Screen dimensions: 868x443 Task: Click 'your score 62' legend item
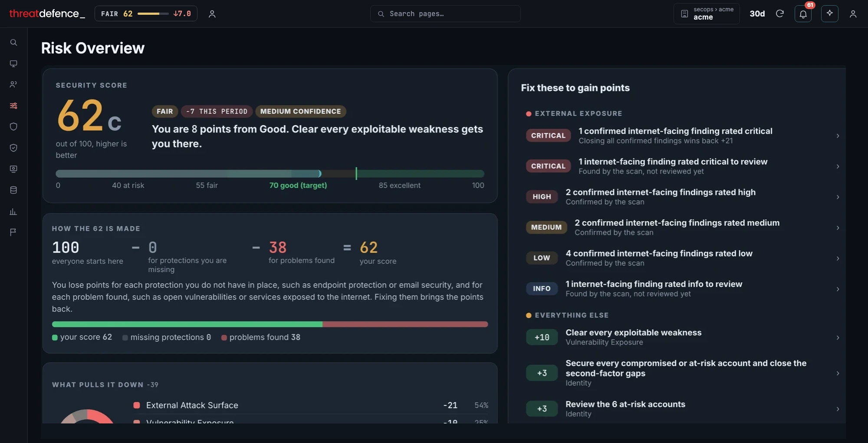tap(82, 337)
